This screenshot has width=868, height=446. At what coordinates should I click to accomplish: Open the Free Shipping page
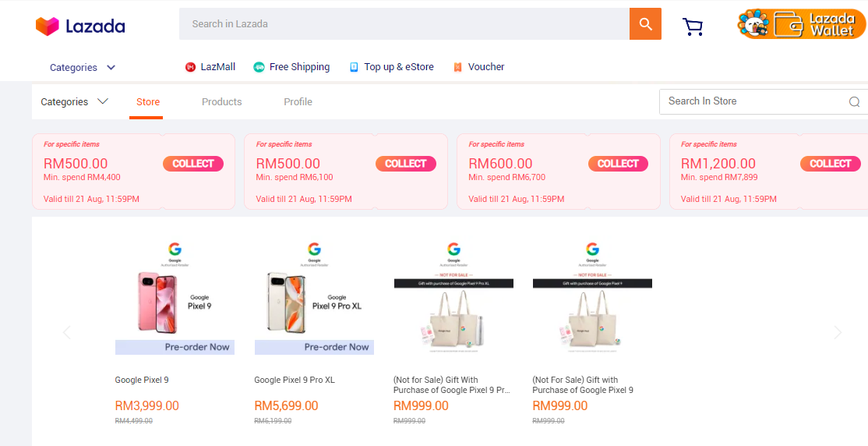[x=291, y=67]
